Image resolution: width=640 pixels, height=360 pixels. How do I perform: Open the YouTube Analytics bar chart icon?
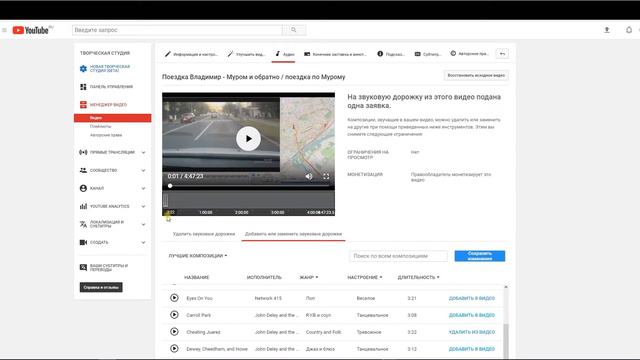tap(83, 206)
